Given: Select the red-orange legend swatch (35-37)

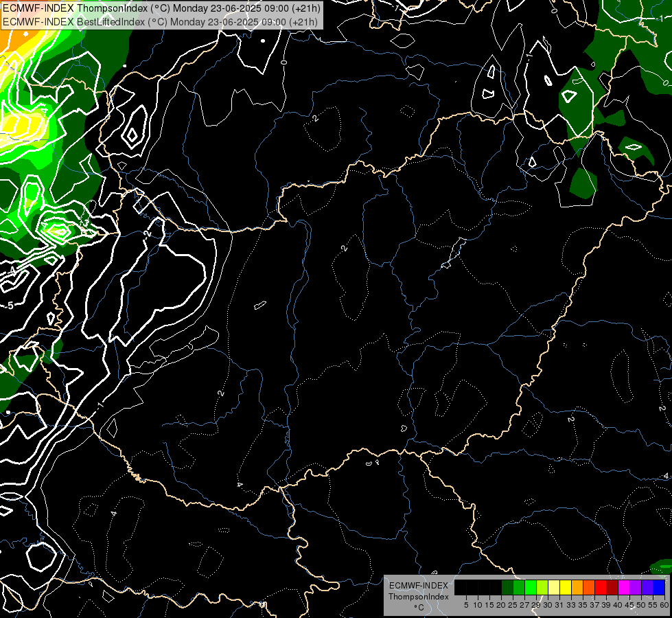Looking at the screenshot, I should point(589,587).
